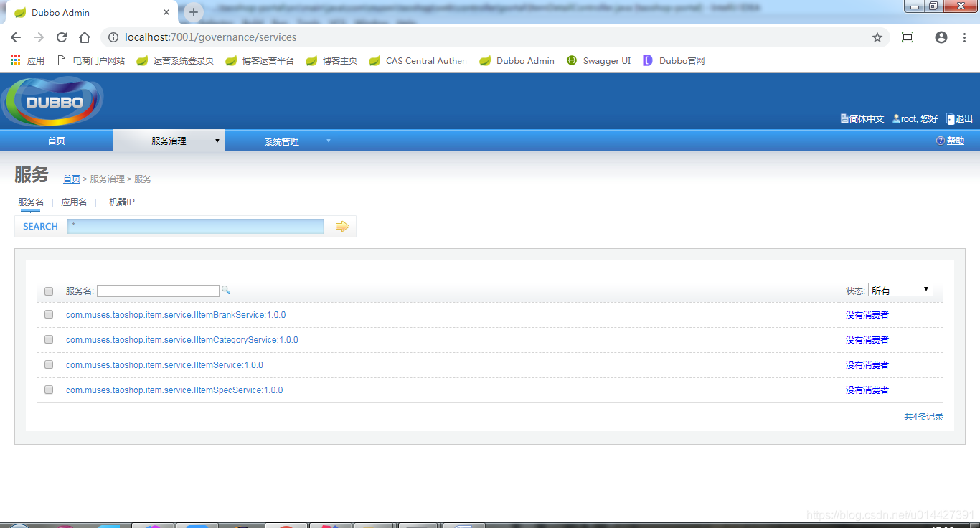980x528 pixels.
Task: Click the 共4条记录 record count
Action: point(923,416)
